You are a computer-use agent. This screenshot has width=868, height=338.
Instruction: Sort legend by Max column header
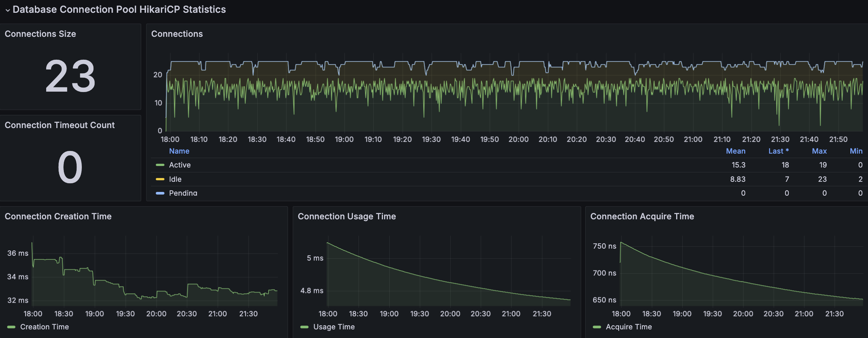[x=819, y=151]
